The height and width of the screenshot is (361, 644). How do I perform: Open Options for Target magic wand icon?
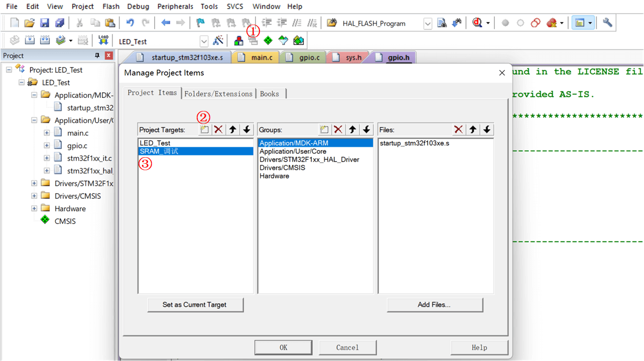tap(218, 41)
